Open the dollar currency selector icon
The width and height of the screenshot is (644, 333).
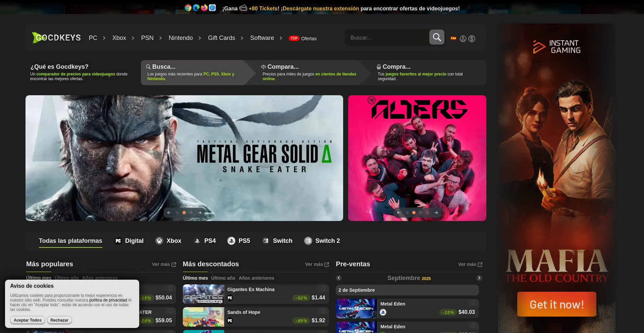pyautogui.click(x=472, y=39)
